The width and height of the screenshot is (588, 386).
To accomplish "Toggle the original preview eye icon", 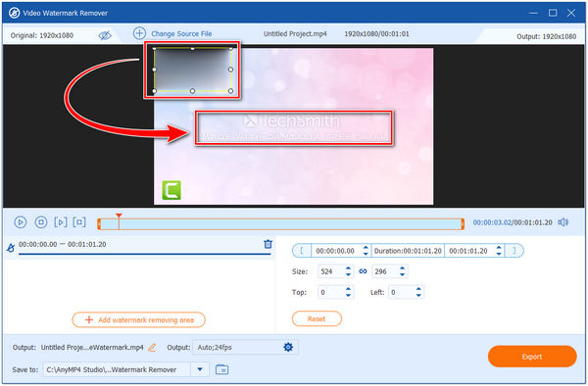I will [105, 35].
